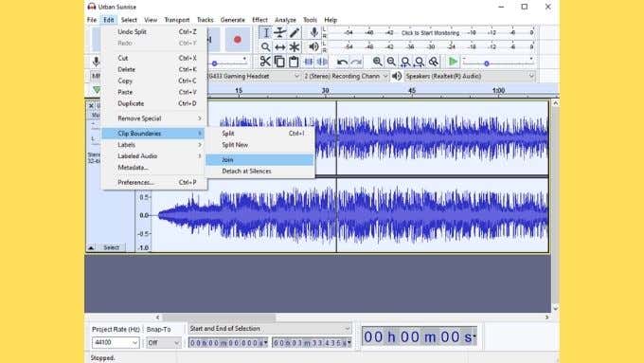644x363 pixels.
Task: Click Fit selection to width icon
Action: click(405, 62)
